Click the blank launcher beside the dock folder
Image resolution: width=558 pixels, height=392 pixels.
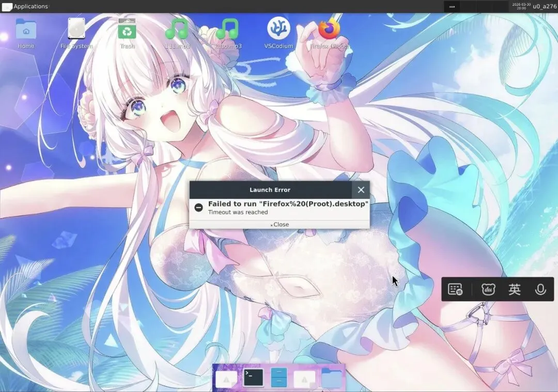coord(304,380)
